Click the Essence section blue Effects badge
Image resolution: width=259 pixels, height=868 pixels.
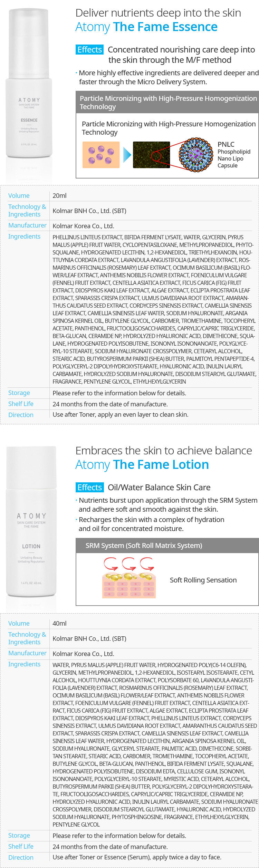[89, 50]
